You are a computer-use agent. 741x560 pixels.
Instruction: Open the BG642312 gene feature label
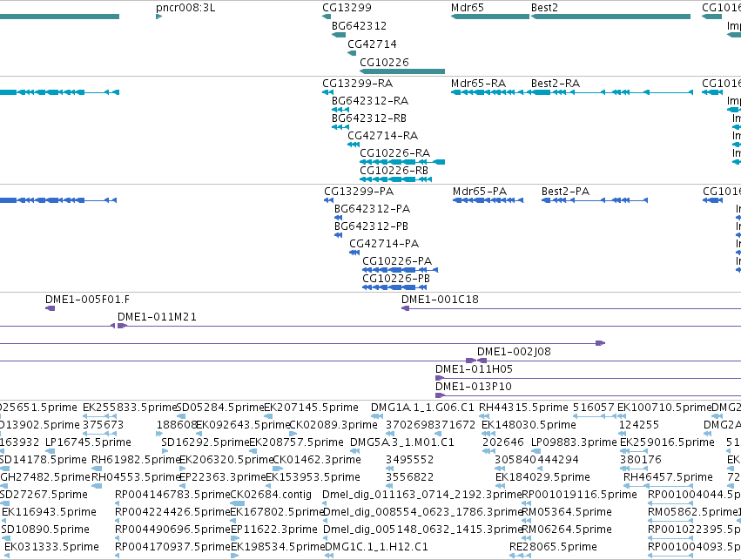pyautogui.click(x=359, y=25)
